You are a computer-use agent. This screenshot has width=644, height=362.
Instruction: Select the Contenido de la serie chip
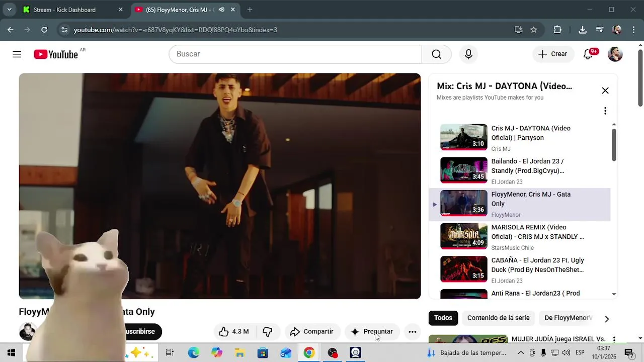[x=498, y=318]
